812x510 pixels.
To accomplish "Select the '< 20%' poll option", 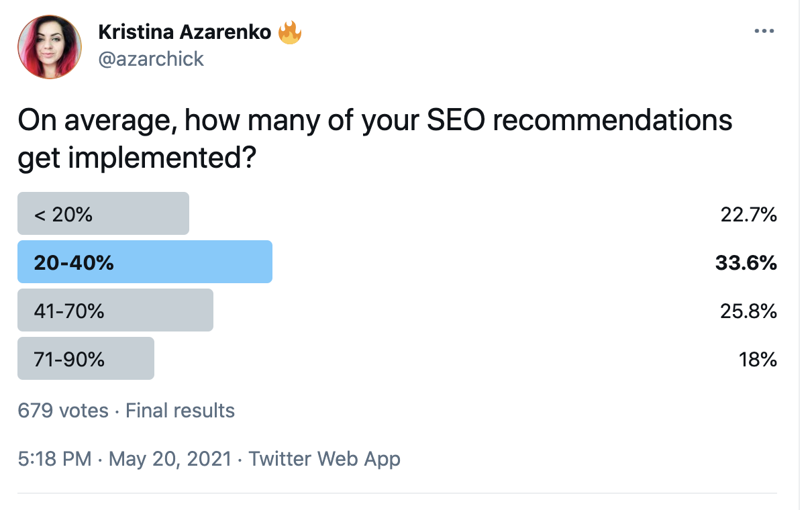I will [103, 213].
